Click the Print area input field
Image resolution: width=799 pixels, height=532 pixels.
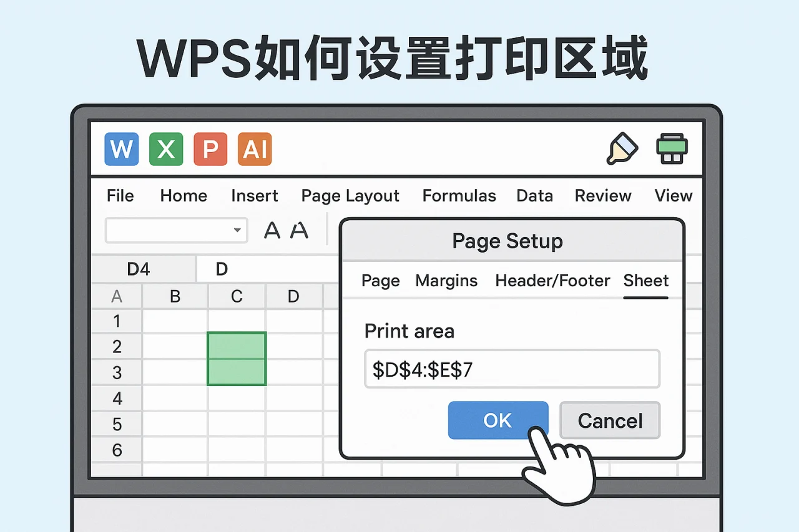512,369
